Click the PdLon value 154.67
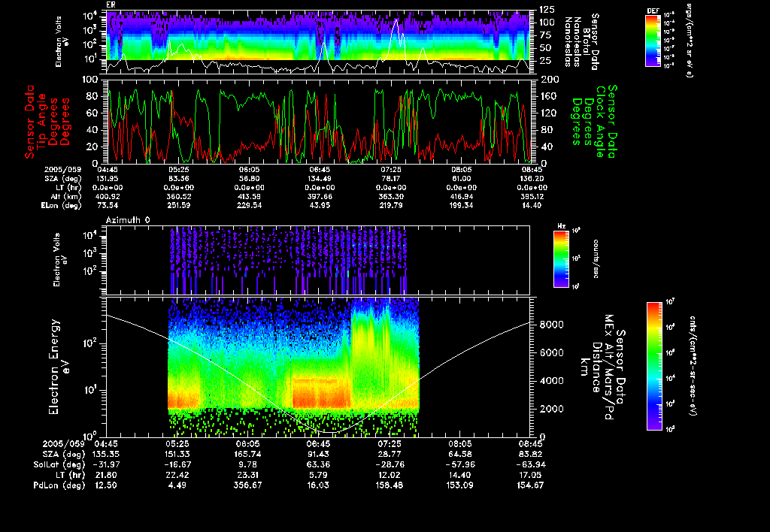The width and height of the screenshot is (770, 532). [532, 485]
